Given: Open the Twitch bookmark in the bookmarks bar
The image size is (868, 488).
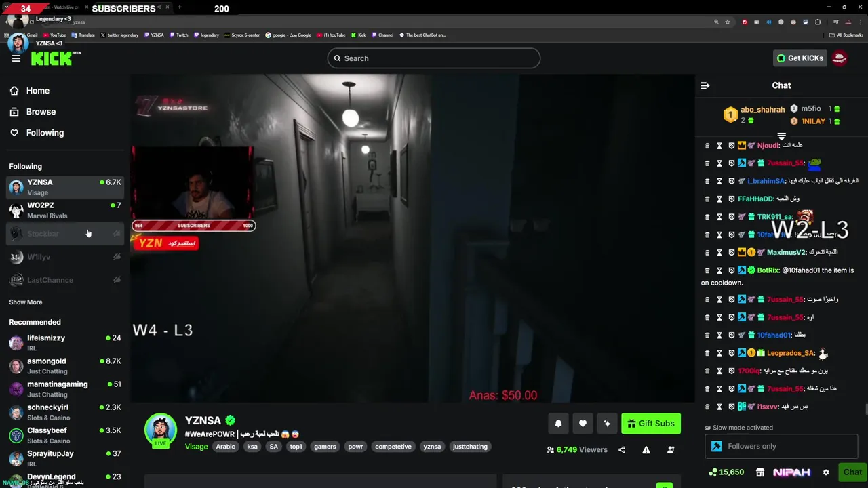Looking at the screenshot, I should pos(179,35).
